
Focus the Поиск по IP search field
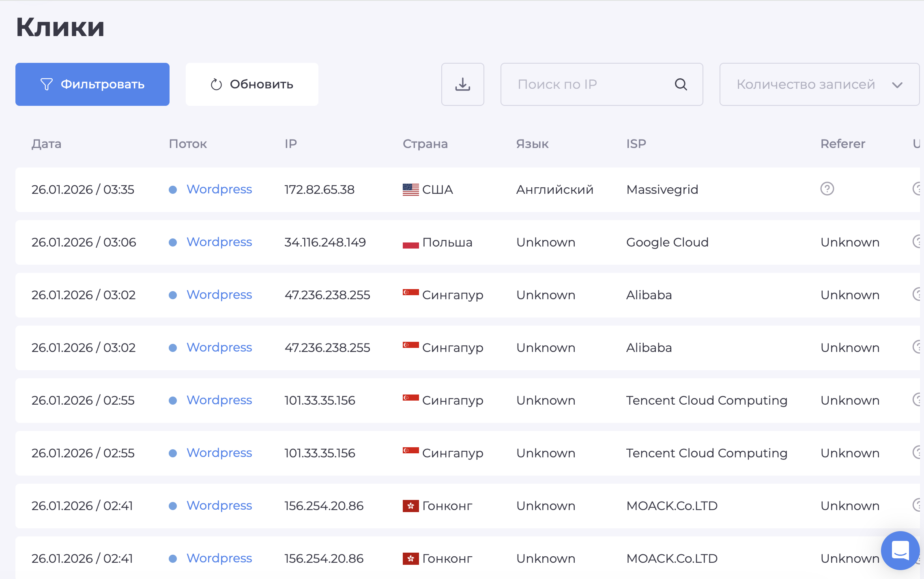click(x=588, y=84)
